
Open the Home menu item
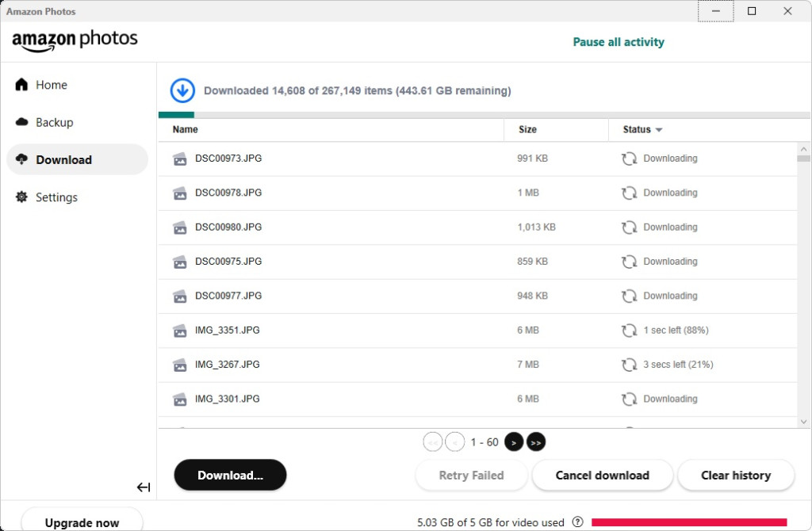77,84
